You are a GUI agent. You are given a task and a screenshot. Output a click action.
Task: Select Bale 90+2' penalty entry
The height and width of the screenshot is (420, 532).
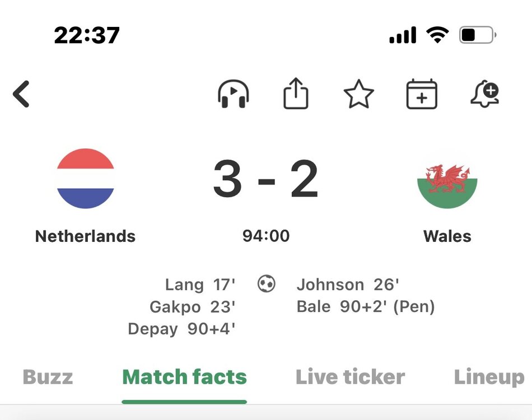[366, 307]
